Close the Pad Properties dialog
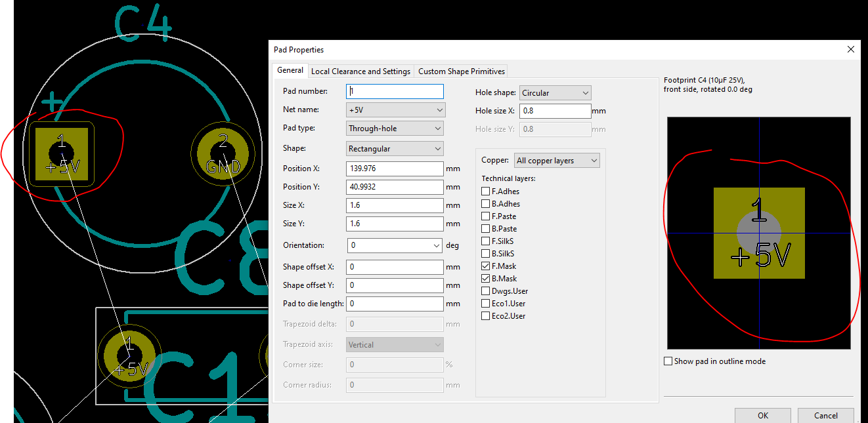Image resolution: width=868 pixels, height=423 pixels. (851, 49)
